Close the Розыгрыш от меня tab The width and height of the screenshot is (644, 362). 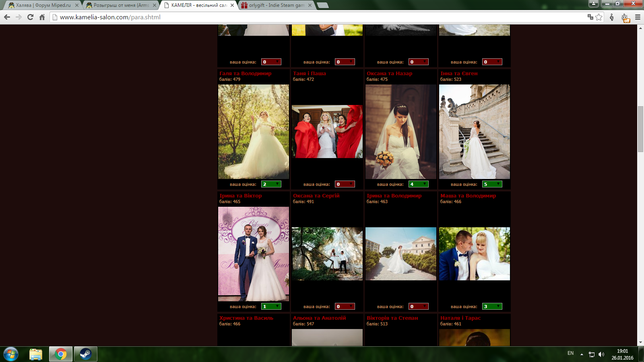tap(155, 5)
